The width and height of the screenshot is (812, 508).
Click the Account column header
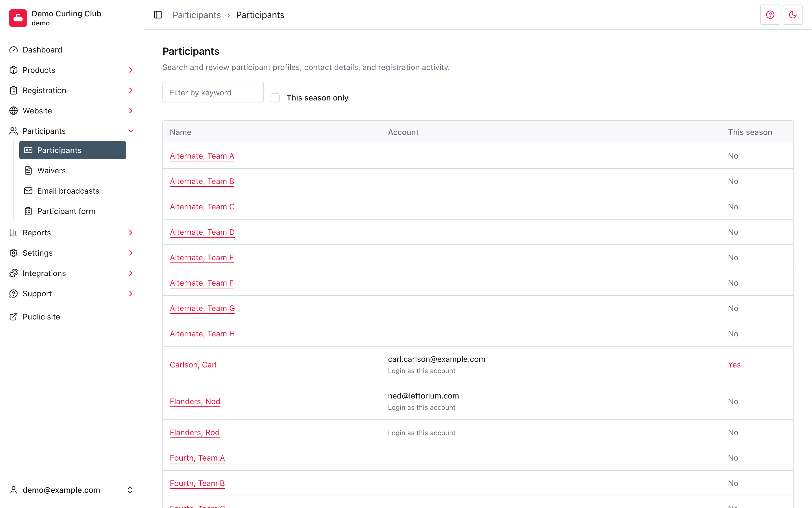tap(403, 132)
